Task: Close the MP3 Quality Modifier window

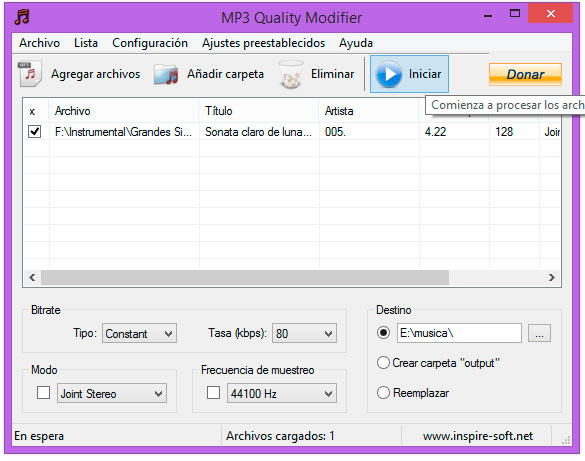Action: point(551,14)
